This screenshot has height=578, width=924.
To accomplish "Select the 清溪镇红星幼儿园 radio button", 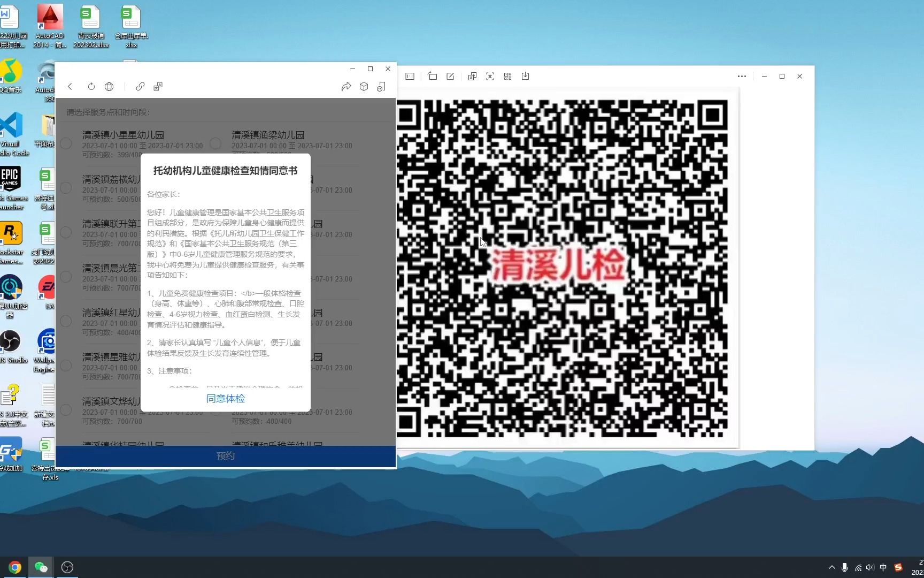I will pos(66,321).
